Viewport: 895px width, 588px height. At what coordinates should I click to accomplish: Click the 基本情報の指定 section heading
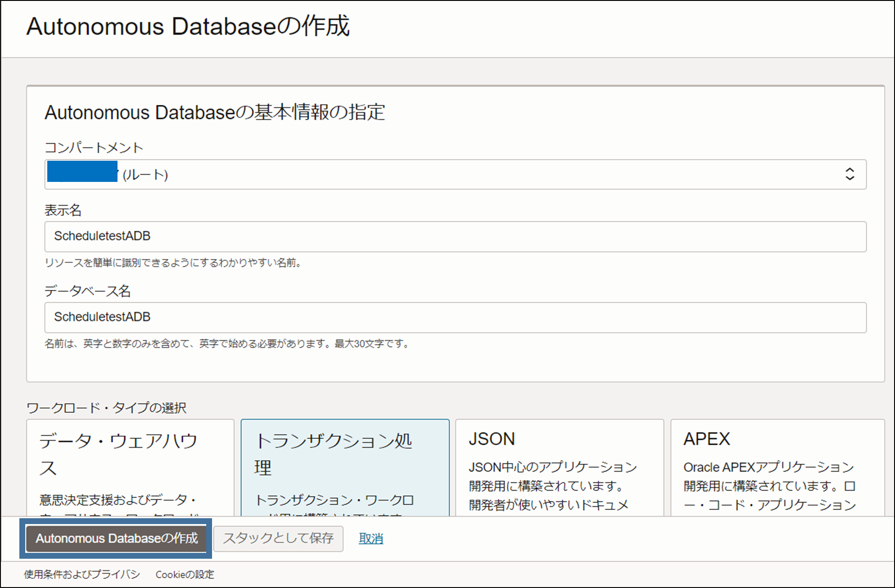point(215,113)
